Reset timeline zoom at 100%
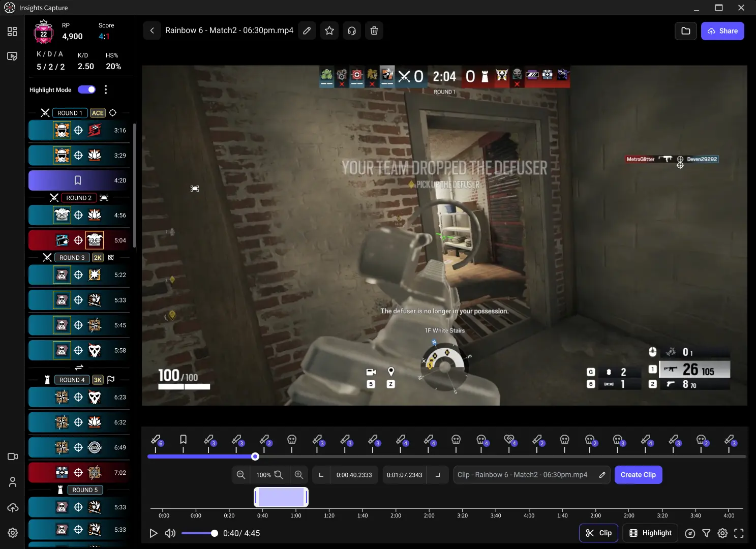The width and height of the screenshot is (756, 549). (269, 475)
